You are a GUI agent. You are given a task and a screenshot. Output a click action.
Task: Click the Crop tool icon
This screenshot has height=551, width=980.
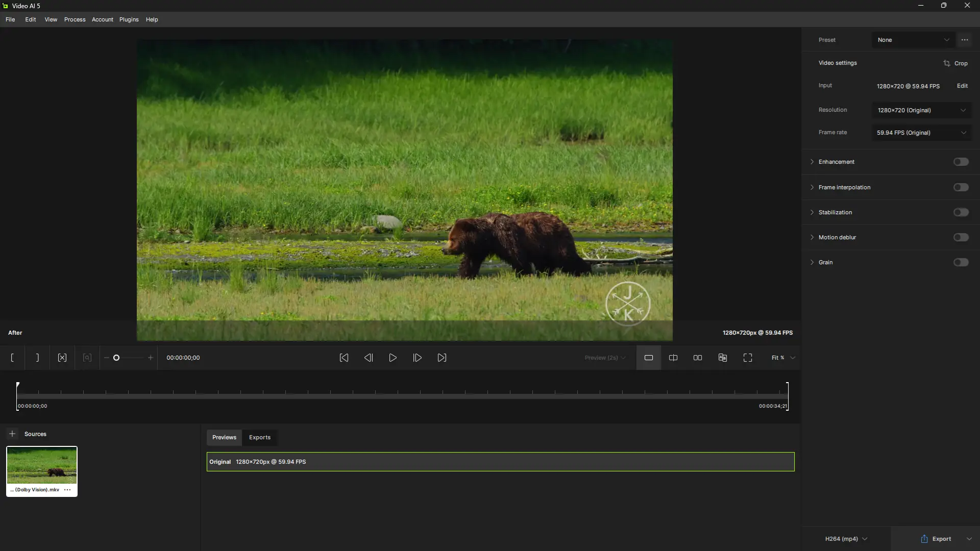point(947,63)
